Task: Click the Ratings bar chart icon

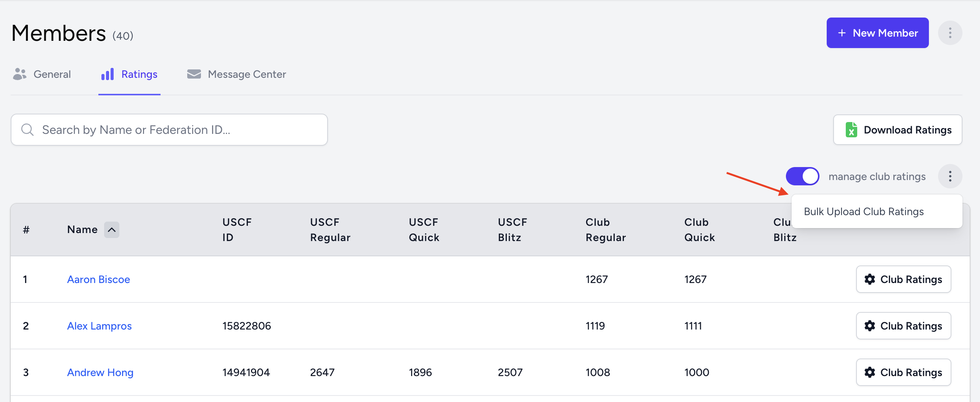Action: coord(108,74)
